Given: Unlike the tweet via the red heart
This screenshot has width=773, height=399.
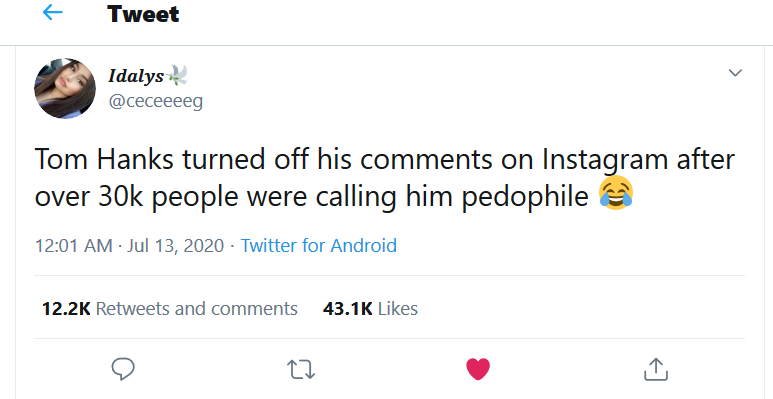Looking at the screenshot, I should coord(478,369).
